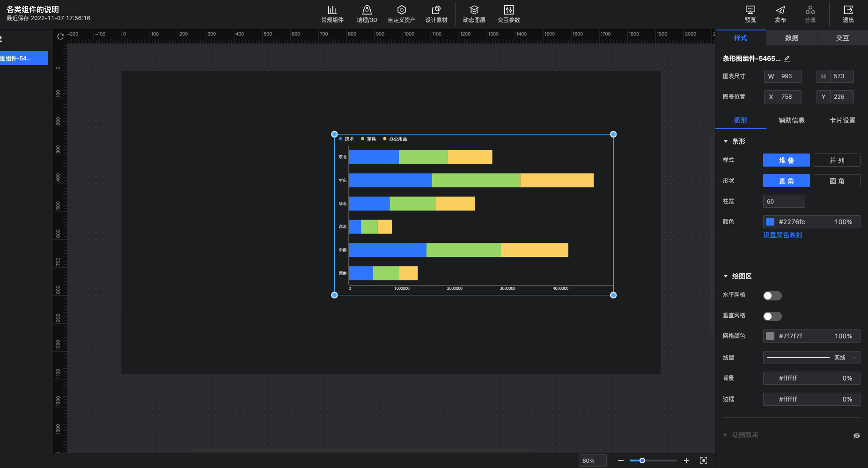Select the 并列 side-by-side style option

point(837,160)
